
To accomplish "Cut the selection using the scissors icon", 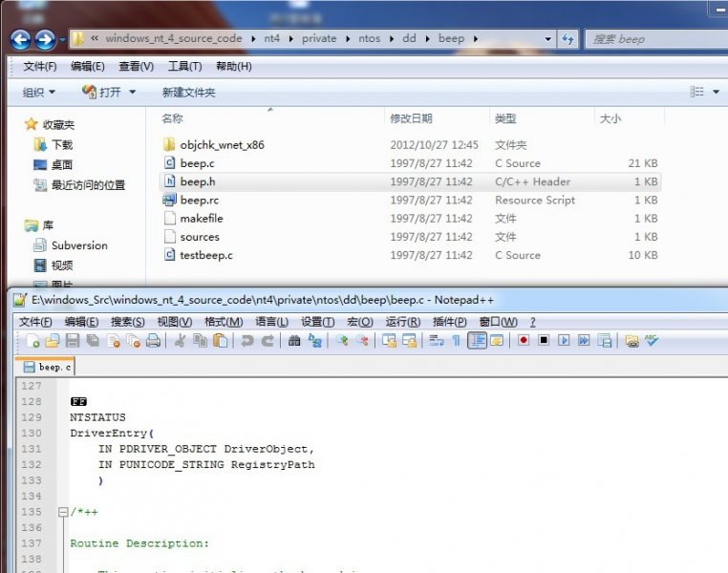I will point(180,341).
